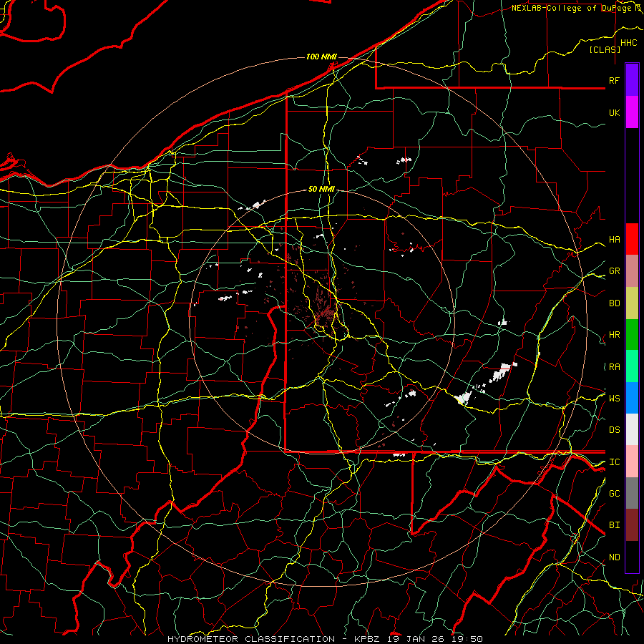Screen dimensions: 644x644
Task: Click the magenta UK color swatch
Action: (x=632, y=112)
